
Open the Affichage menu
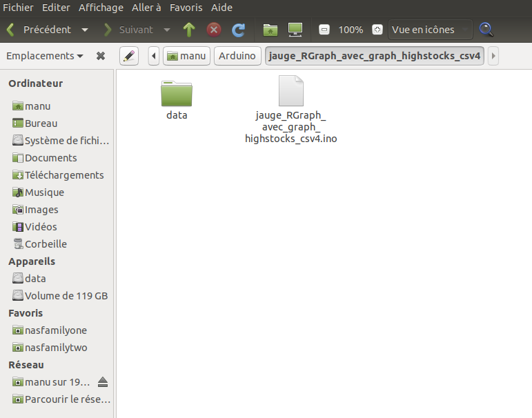coord(101,8)
